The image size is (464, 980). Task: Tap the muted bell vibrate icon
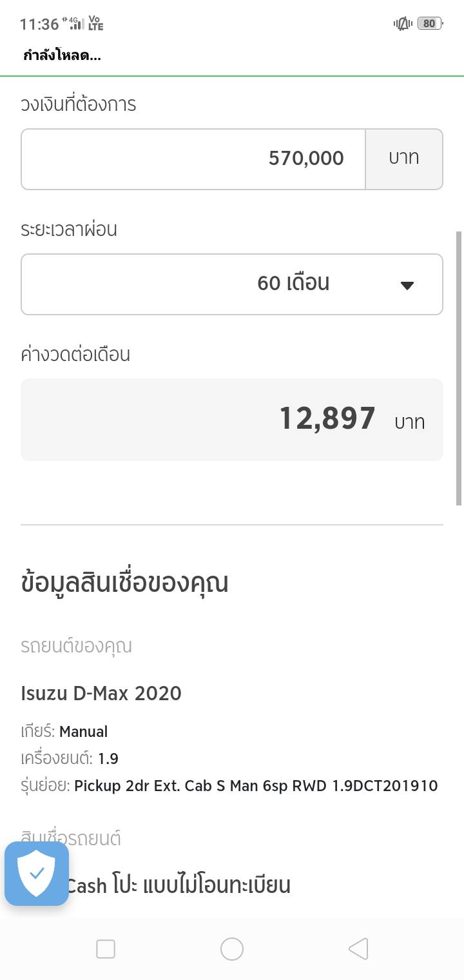coord(403,24)
